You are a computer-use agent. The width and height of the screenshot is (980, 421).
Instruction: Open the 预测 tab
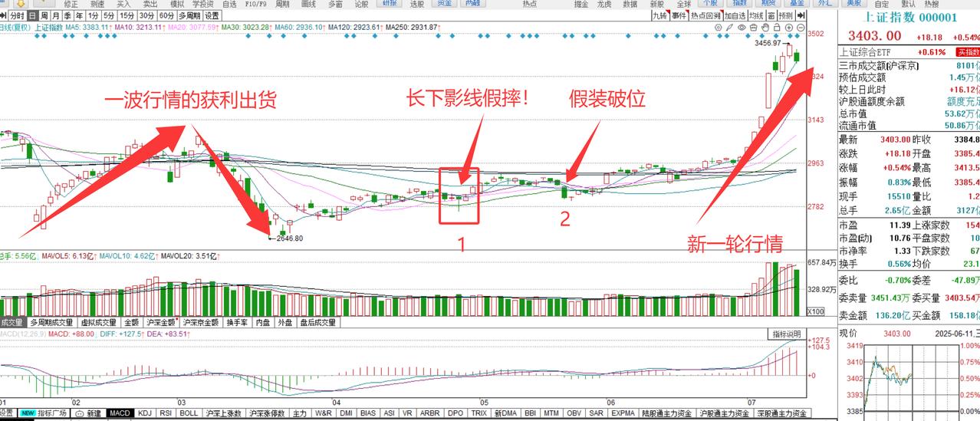coord(786,15)
